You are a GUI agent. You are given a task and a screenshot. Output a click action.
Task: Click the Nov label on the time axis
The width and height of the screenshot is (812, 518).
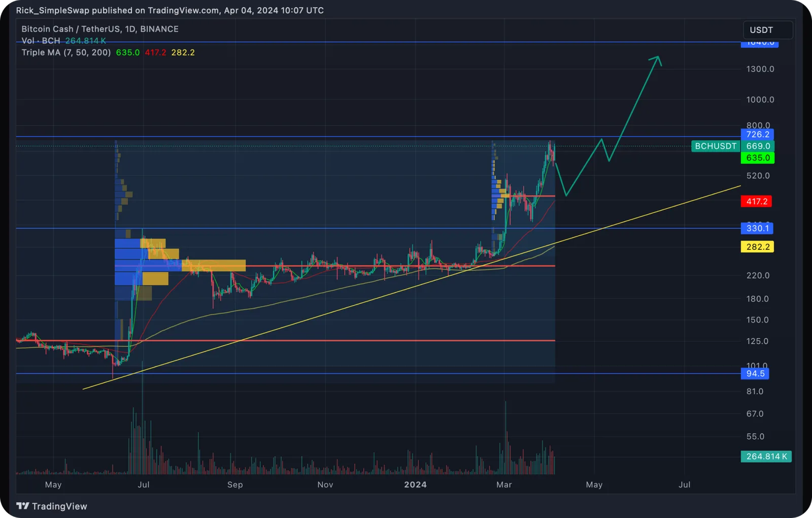pyautogui.click(x=325, y=484)
